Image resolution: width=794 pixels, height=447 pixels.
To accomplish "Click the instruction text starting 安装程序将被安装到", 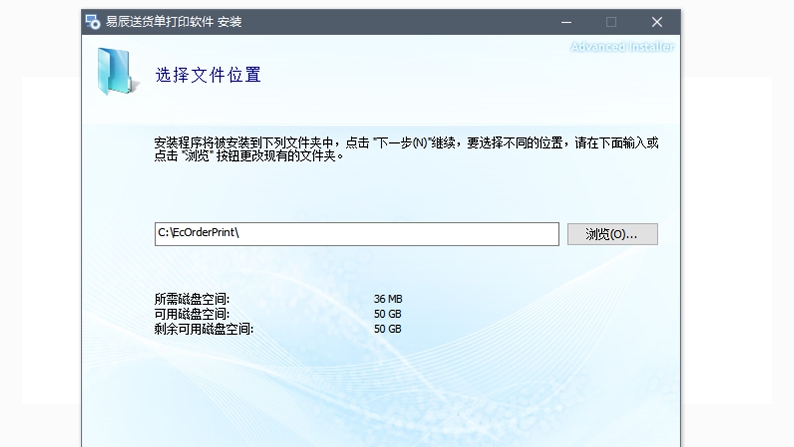I will pyautogui.click(x=406, y=149).
